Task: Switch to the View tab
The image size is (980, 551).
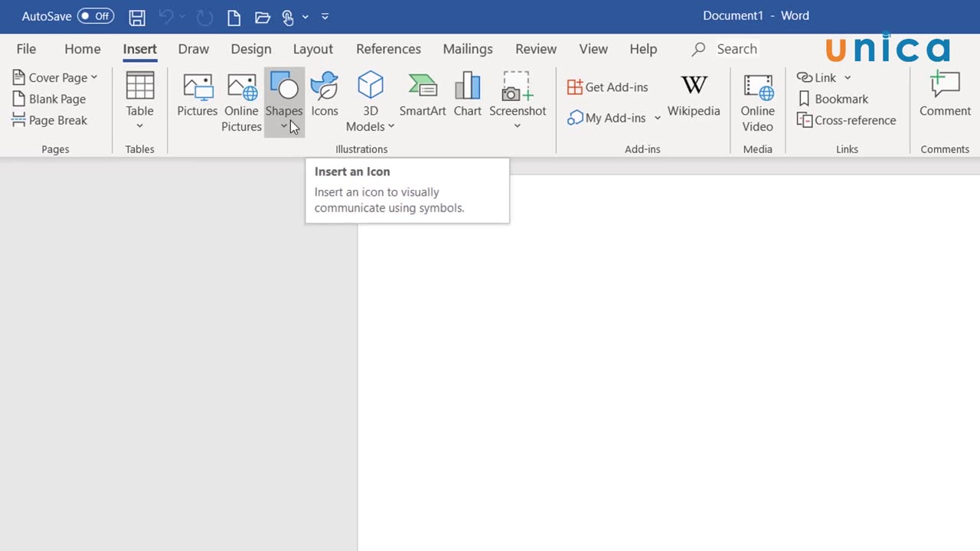Action: point(593,49)
